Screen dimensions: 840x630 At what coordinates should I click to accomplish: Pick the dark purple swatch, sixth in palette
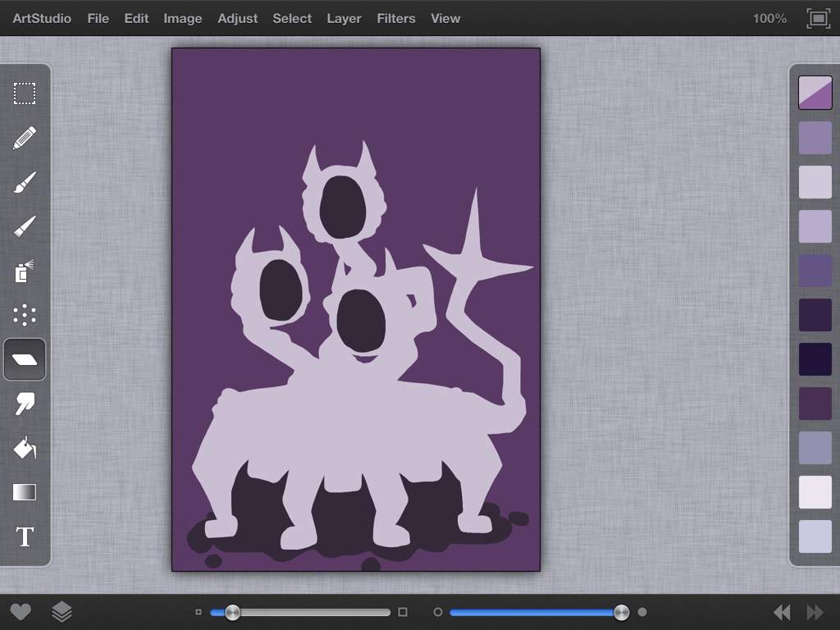[815, 315]
